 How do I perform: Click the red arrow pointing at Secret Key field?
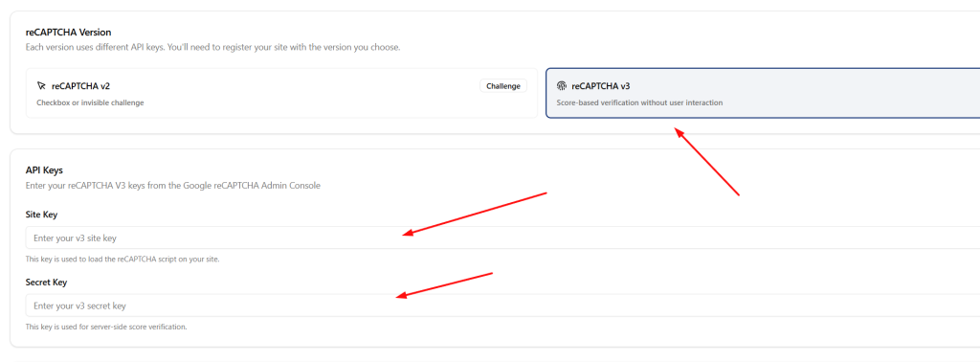pos(444,285)
